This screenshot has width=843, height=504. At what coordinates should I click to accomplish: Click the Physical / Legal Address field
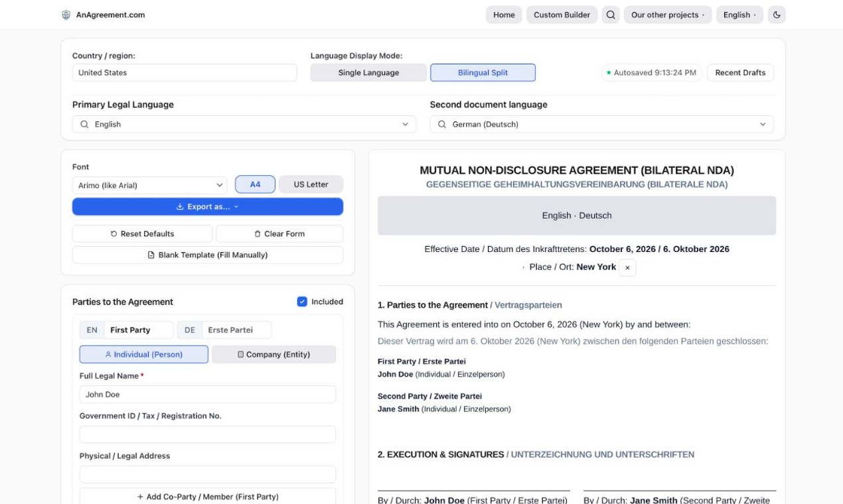[x=208, y=474]
